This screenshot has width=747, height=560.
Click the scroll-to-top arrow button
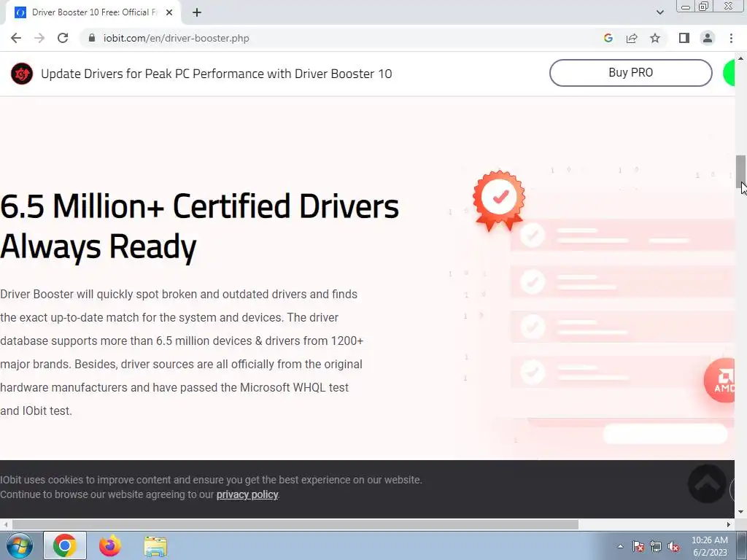707,484
